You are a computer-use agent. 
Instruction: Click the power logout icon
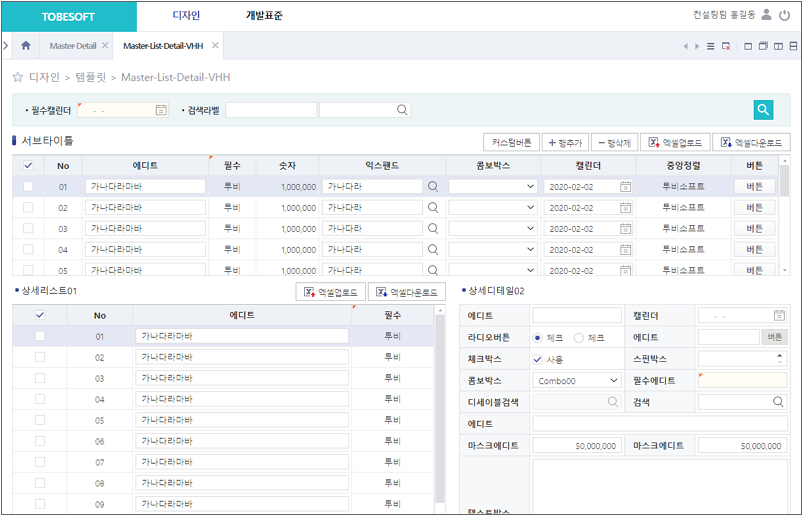click(x=783, y=15)
